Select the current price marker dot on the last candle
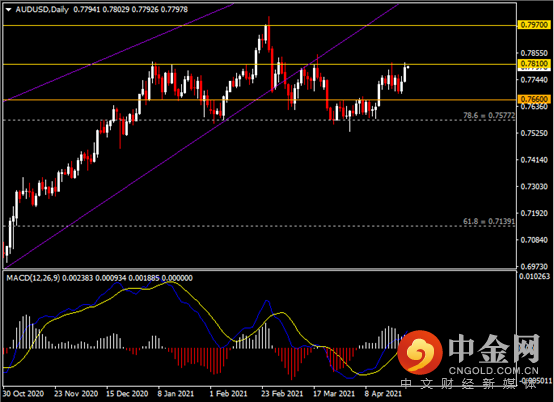This screenshot has height=402, width=554. [408, 67]
